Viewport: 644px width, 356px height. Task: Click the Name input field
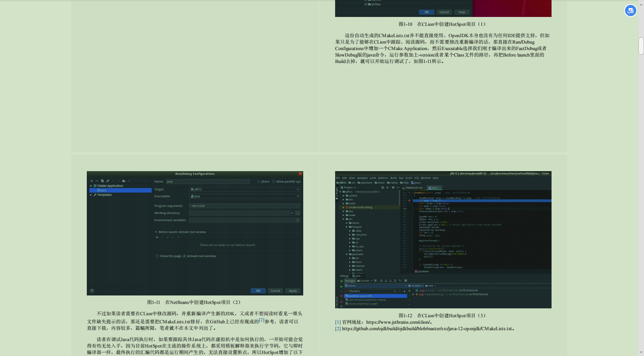pos(208,182)
